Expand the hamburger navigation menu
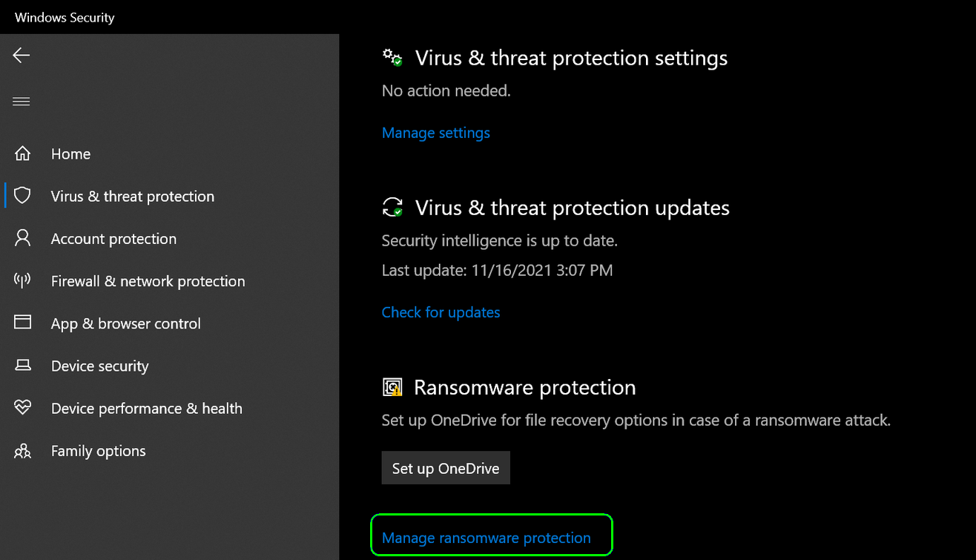The height and width of the screenshot is (560, 976). 22,102
